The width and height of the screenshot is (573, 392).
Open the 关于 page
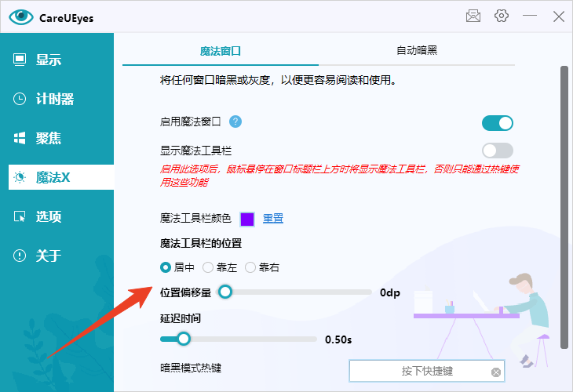49,256
